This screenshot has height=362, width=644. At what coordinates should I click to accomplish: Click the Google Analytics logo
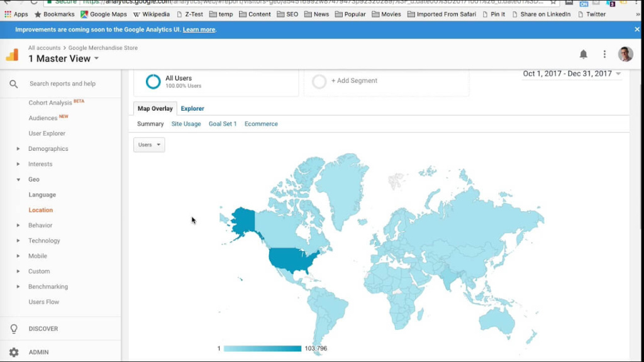click(13, 54)
